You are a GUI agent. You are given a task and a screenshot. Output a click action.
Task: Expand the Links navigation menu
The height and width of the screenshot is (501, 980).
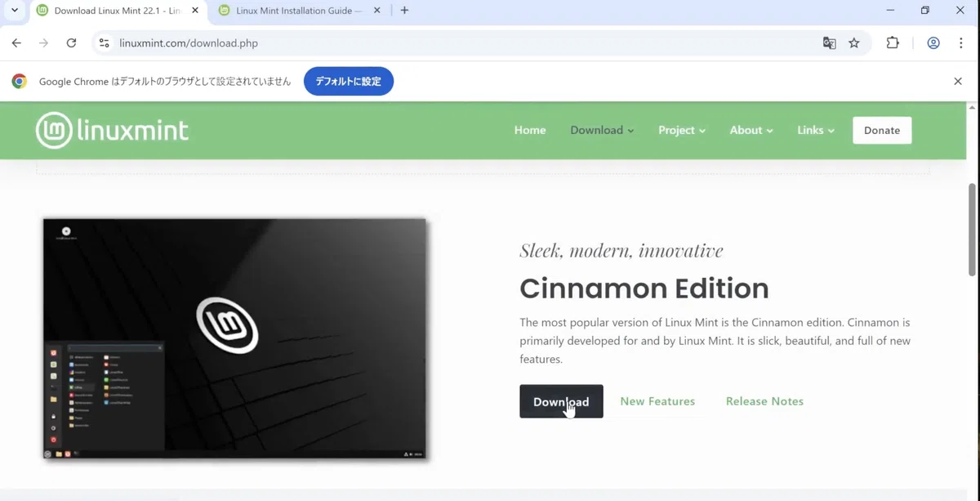pyautogui.click(x=816, y=130)
